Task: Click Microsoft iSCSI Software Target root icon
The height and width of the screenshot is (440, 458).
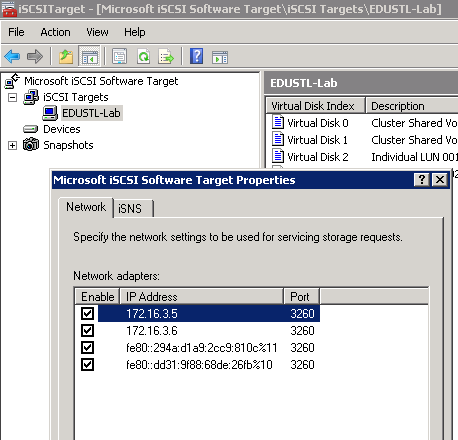Action: (12, 81)
